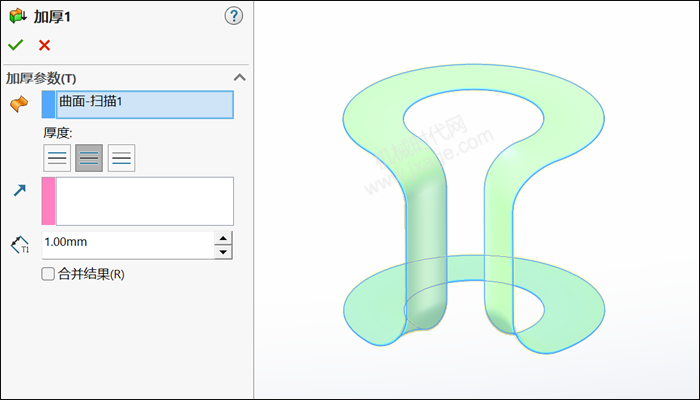Screen dimensions: 700x400
Task: Click the empty direction selection box
Action: click(x=145, y=201)
